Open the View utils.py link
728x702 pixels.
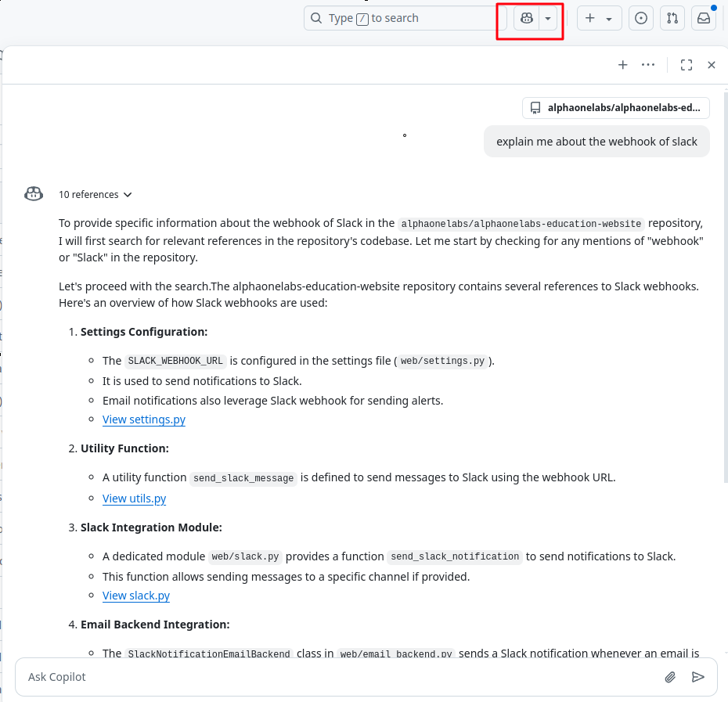click(x=134, y=499)
